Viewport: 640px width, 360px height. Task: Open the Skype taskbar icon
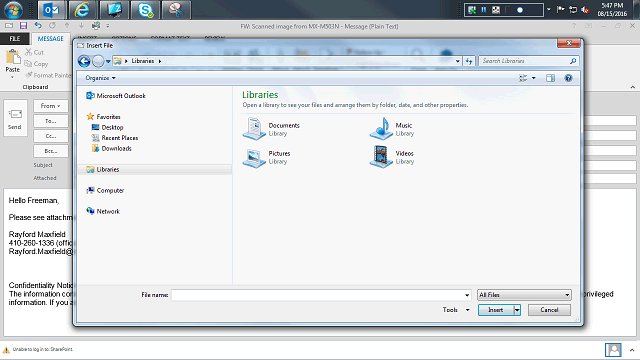pyautogui.click(x=145, y=10)
